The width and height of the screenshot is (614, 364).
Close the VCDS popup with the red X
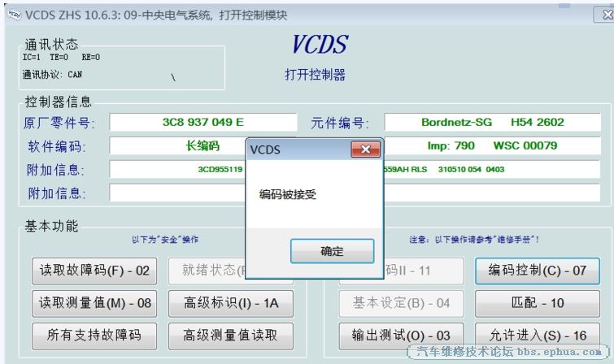click(x=365, y=149)
